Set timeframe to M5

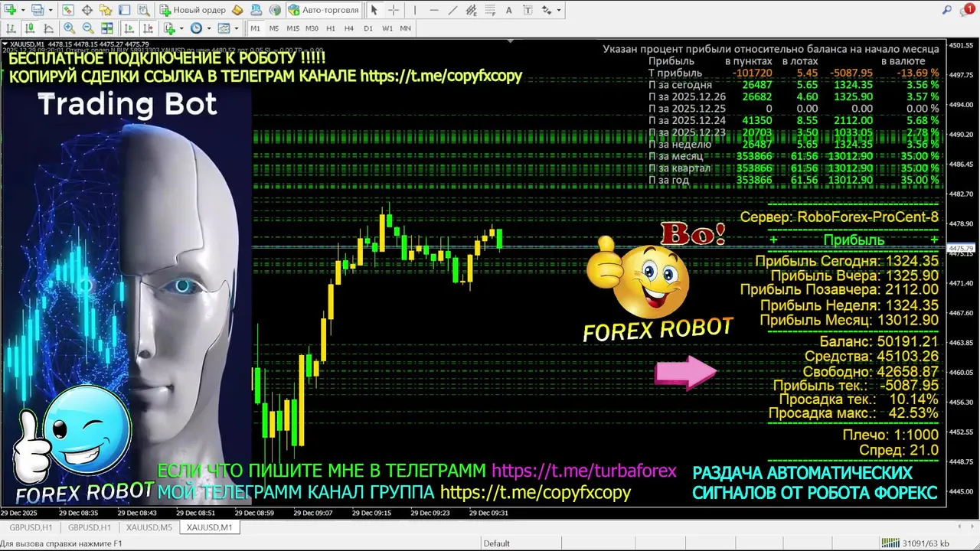(273, 28)
